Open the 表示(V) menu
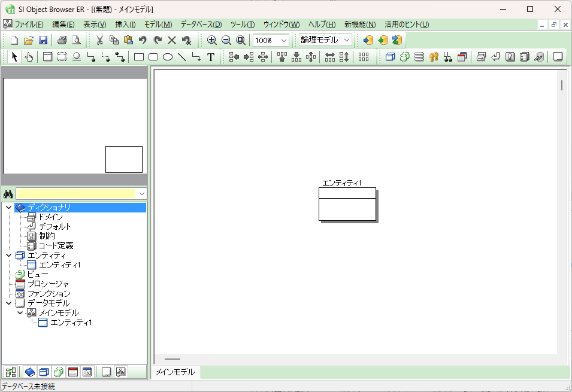This screenshot has width=572, height=392. click(95, 25)
